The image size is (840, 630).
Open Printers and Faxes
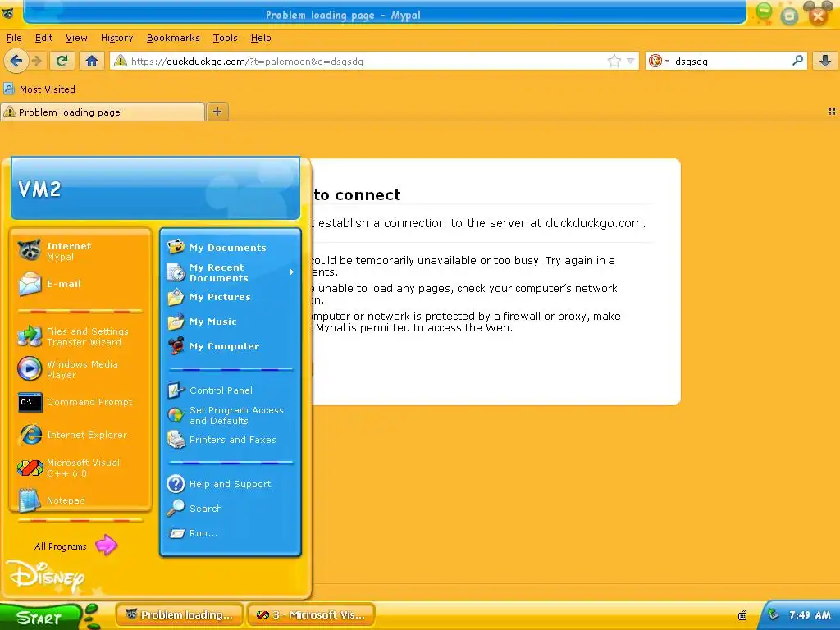(x=231, y=440)
